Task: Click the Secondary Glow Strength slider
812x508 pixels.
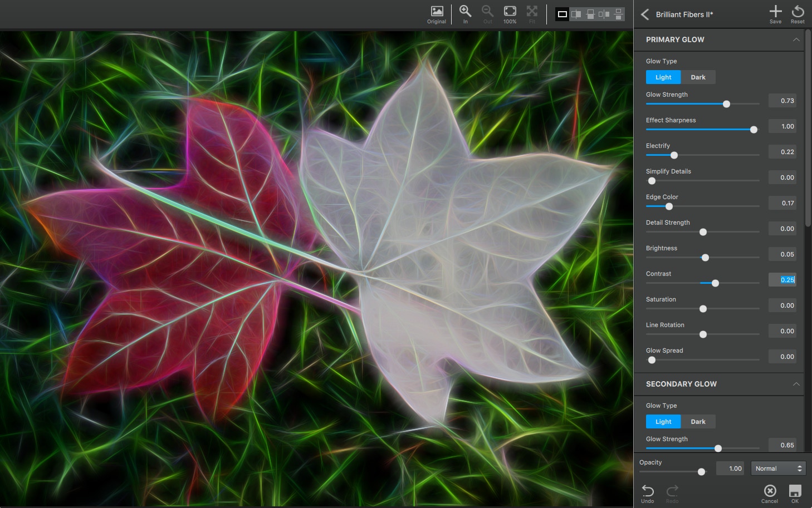Action: tap(718, 448)
